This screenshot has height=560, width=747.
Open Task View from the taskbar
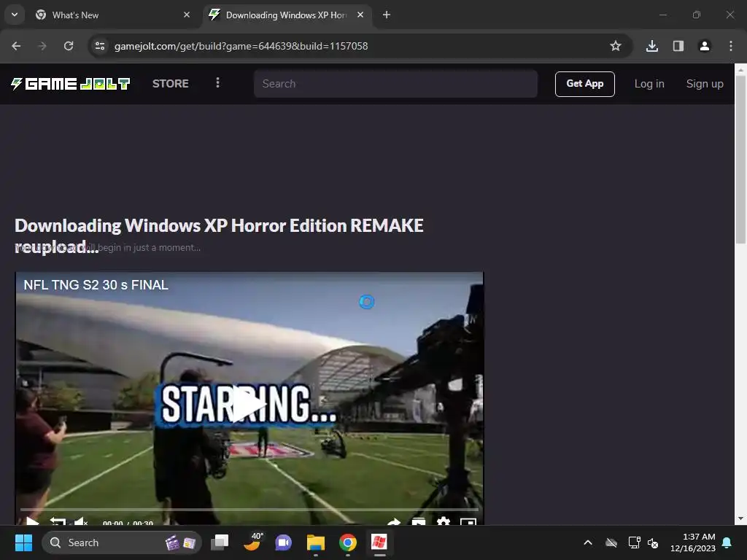click(x=220, y=542)
